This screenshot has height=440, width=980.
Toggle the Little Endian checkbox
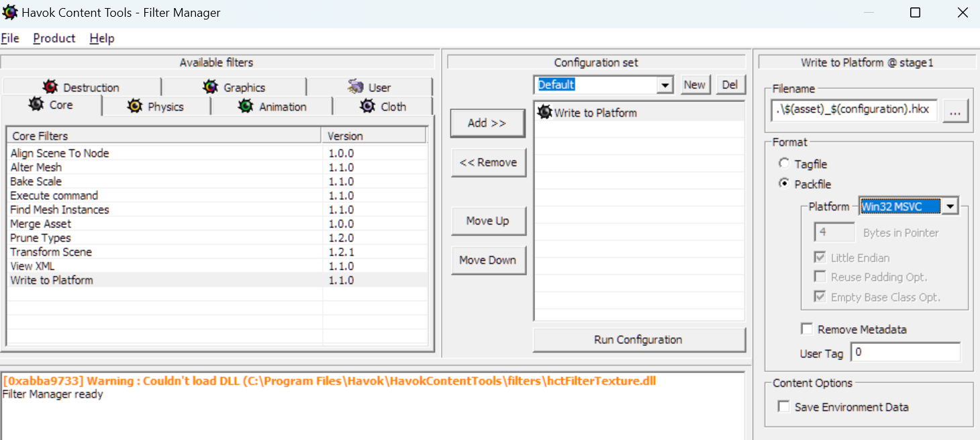click(x=820, y=257)
